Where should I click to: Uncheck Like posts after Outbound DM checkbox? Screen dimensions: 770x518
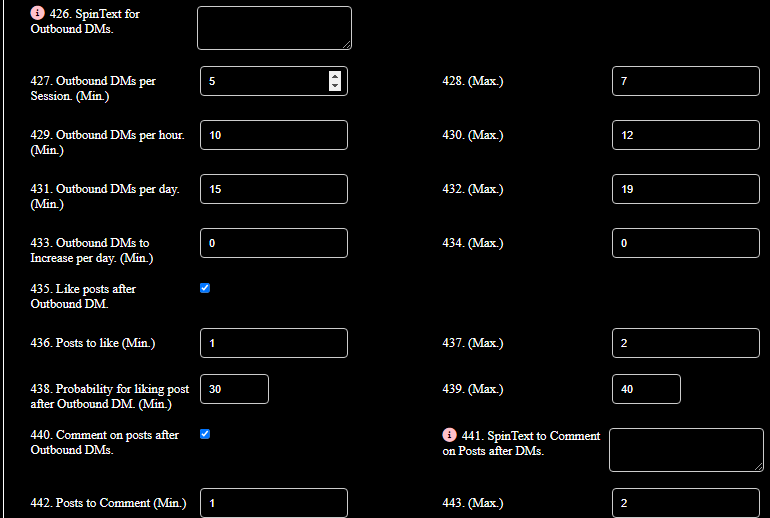click(x=205, y=288)
